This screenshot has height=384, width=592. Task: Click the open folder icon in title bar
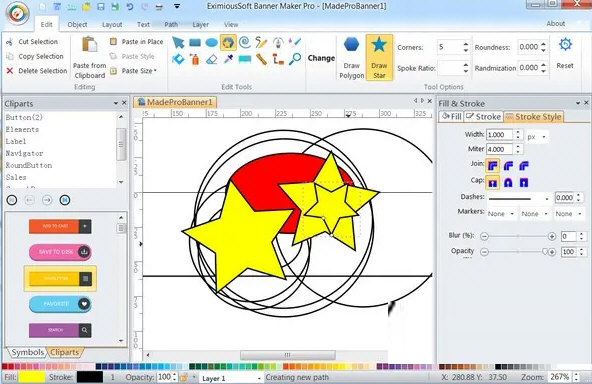[86, 6]
